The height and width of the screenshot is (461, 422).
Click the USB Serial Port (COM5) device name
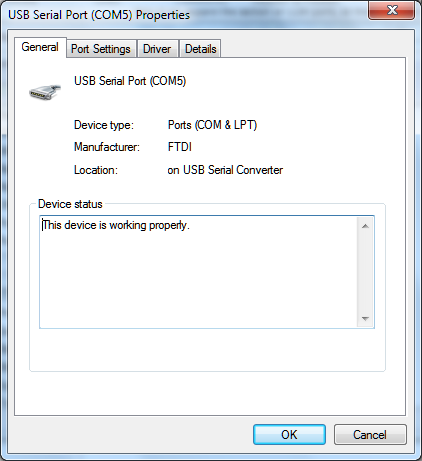point(130,81)
